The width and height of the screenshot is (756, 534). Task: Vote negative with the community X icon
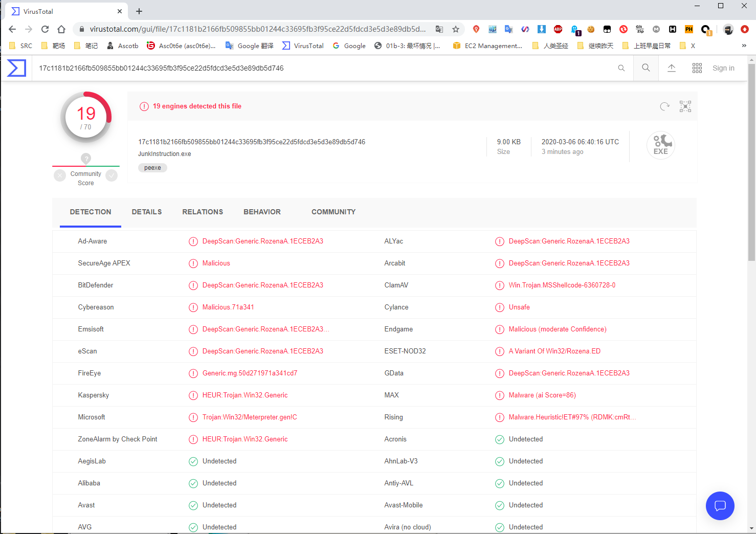coord(60,175)
